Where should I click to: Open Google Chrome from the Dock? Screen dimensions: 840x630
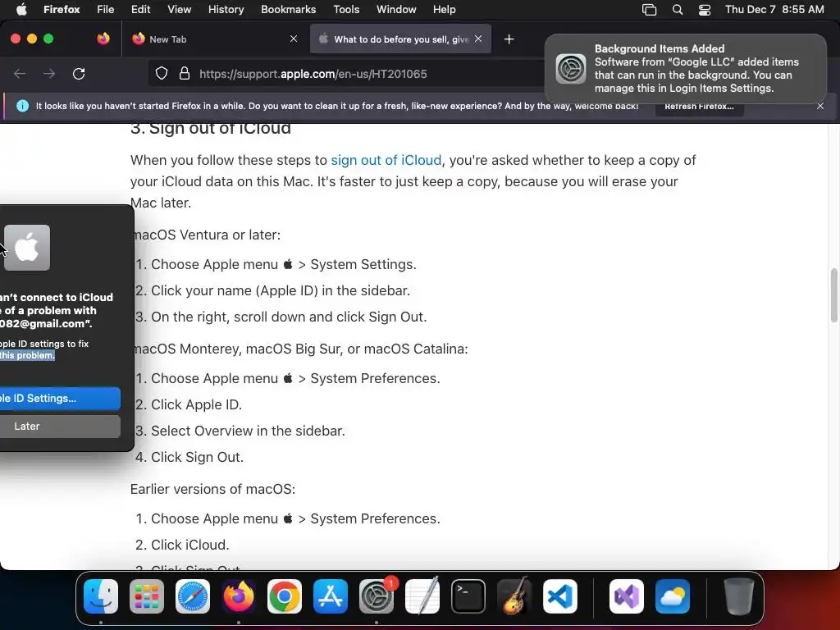(285, 596)
